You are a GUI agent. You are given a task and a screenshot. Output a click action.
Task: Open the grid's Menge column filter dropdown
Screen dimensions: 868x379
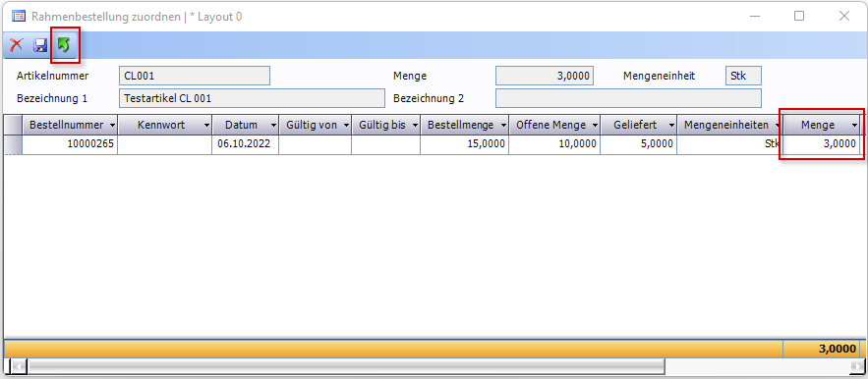[854, 126]
